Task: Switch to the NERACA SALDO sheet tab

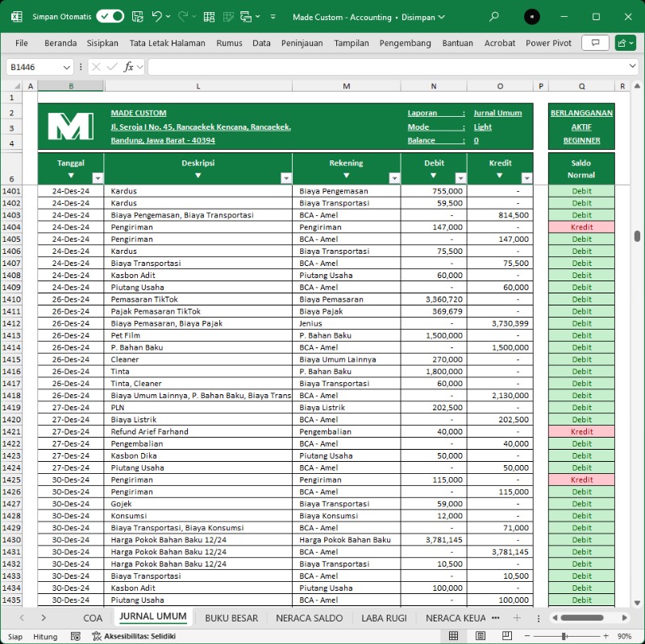Action: 309,618
